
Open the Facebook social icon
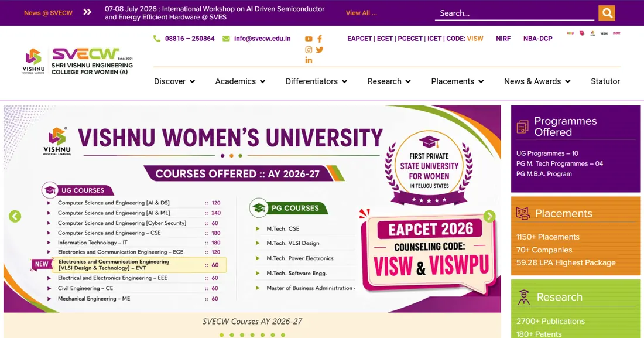pyautogui.click(x=320, y=39)
